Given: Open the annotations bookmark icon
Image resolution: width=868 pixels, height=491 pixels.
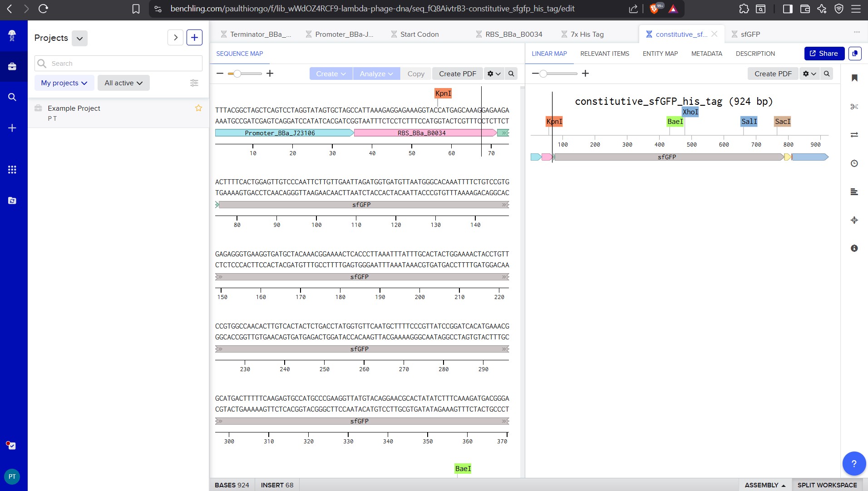Looking at the screenshot, I should click(854, 78).
